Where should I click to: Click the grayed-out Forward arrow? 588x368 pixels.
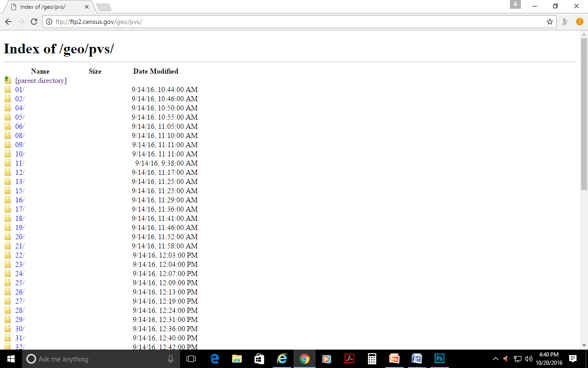(x=21, y=22)
